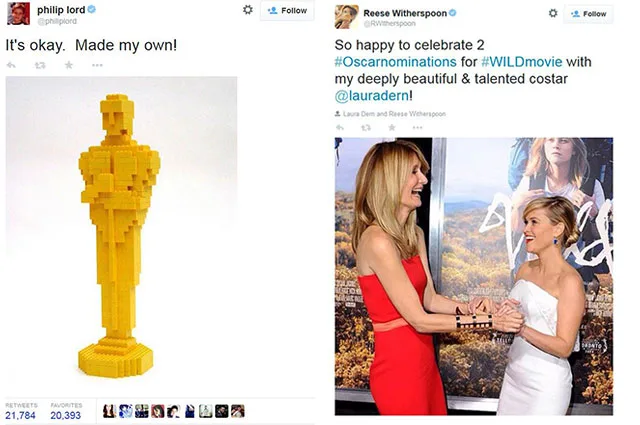The image size is (640, 425).
Task: Open philip lord's profile avatar
Action: coord(18,13)
